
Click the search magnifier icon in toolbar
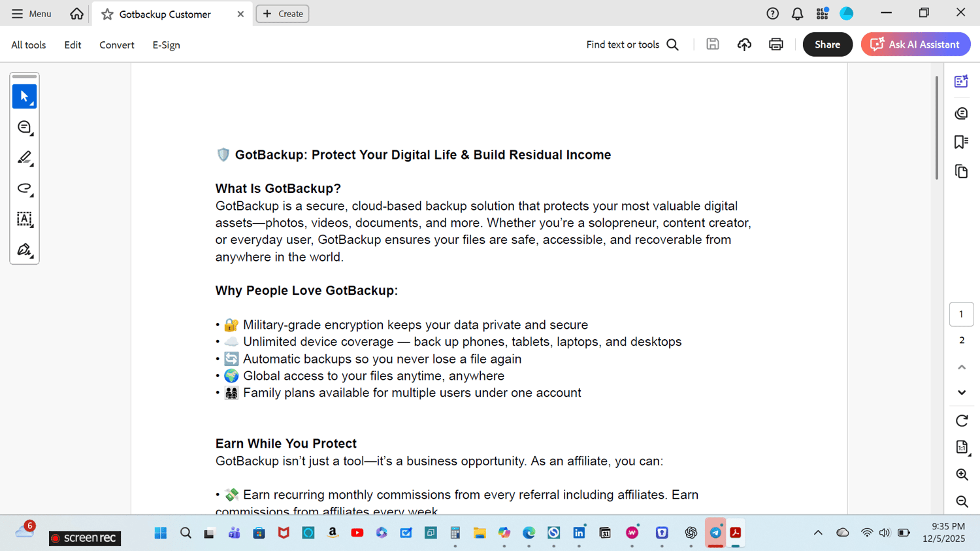point(673,44)
